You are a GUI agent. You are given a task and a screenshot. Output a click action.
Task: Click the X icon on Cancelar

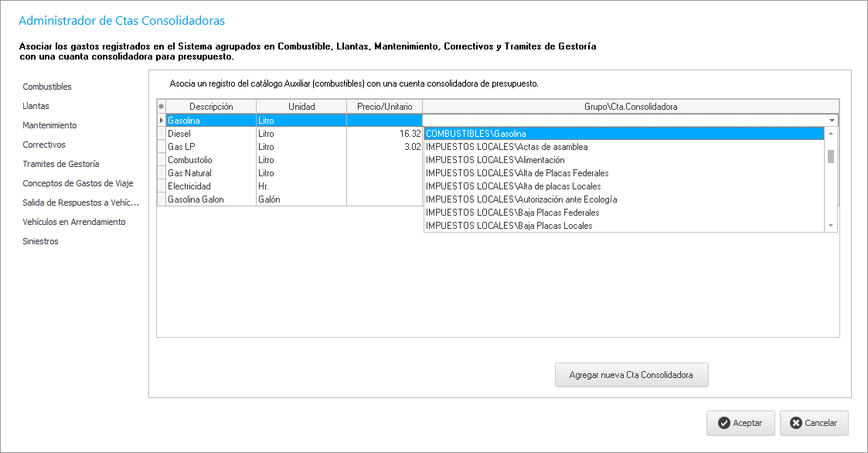click(x=796, y=423)
